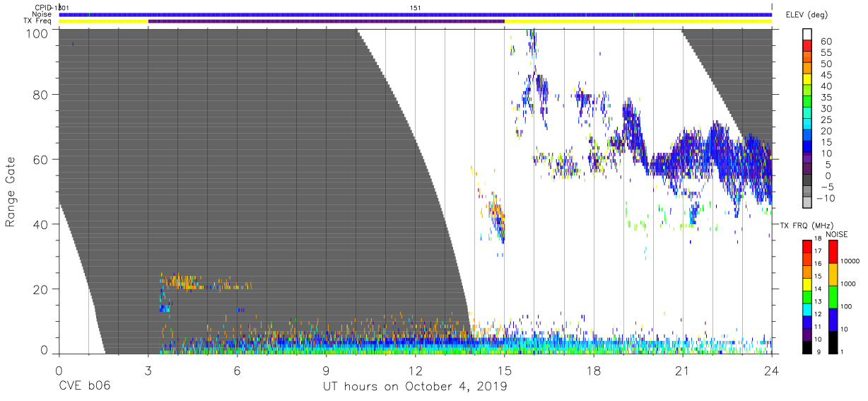The image size is (868, 401).
Task: Click the 'Range Gate' y-axis title
Action: point(11,192)
